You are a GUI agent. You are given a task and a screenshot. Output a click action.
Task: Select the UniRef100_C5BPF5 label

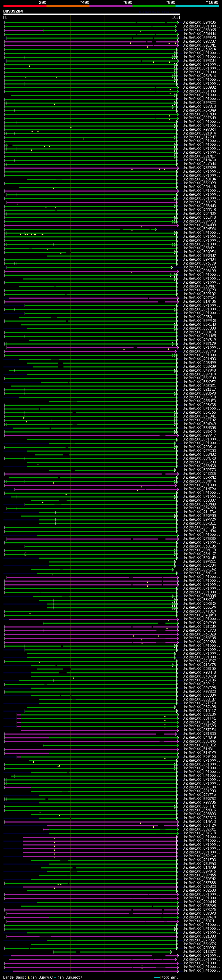point(199,202)
